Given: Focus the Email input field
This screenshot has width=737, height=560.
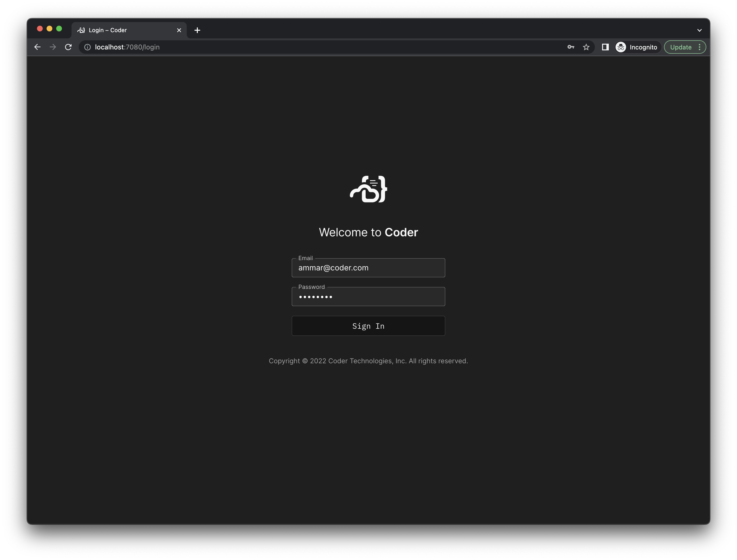Looking at the screenshot, I should [368, 268].
